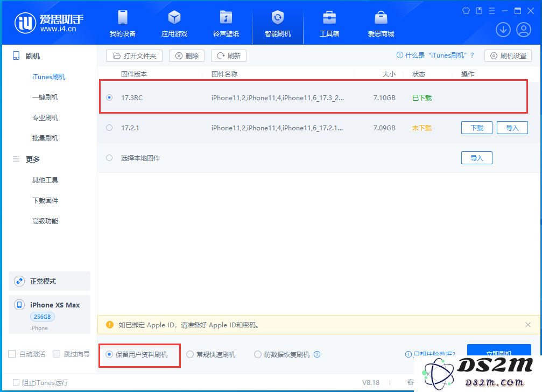Viewport: 542px width, 392px height.
Task: Click 导入 for firmware 17.2.1
Action: click(x=512, y=128)
